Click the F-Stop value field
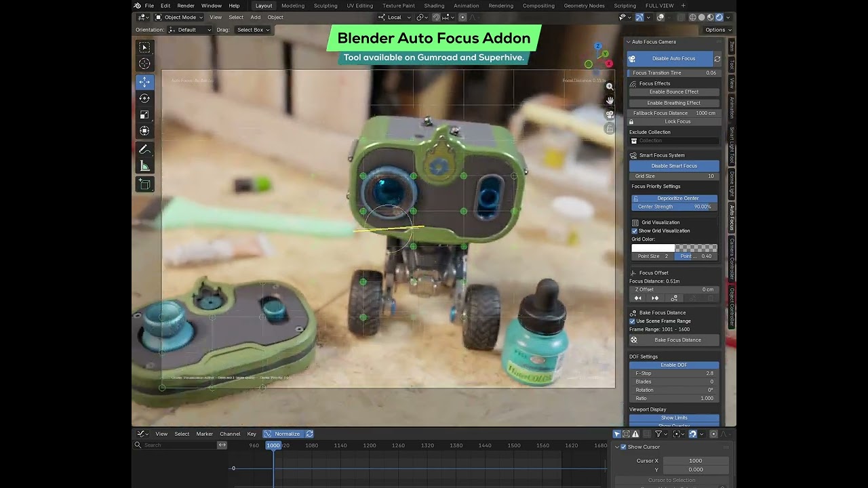This screenshot has height=488, width=868. coord(674,373)
